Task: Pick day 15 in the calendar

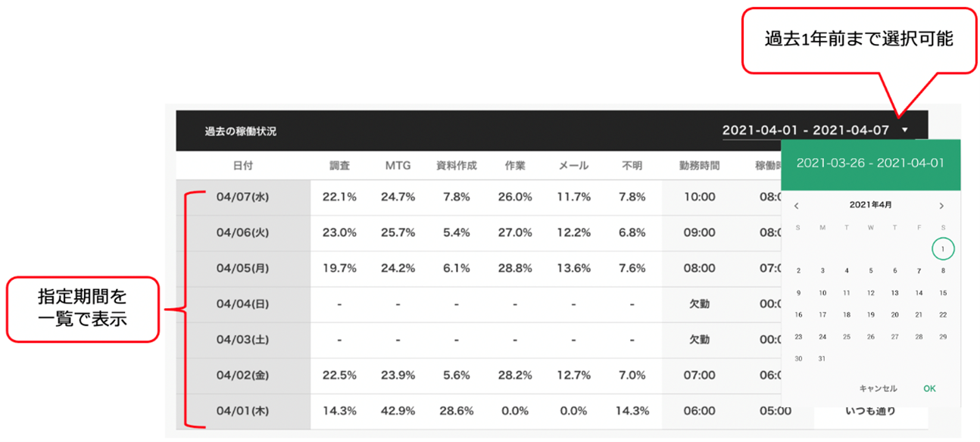Action: pos(943,293)
